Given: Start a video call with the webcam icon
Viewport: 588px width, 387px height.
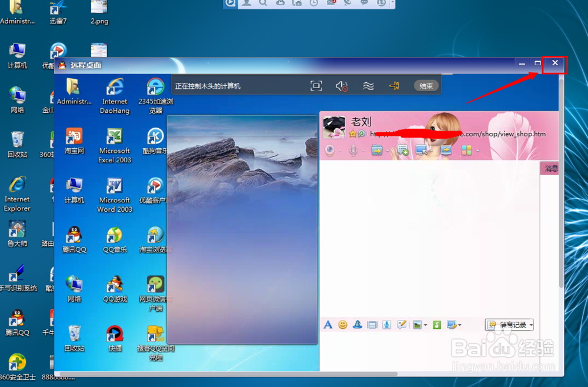Looking at the screenshot, I should 330,151.
